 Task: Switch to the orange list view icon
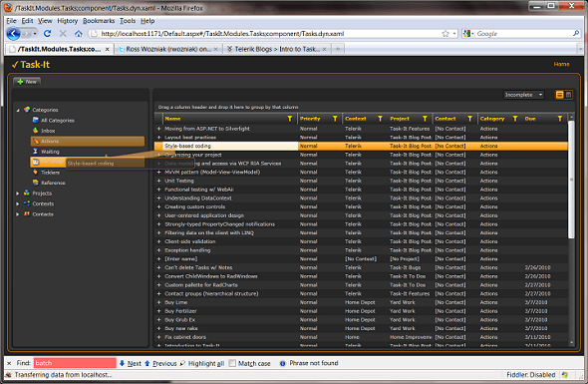(559, 95)
